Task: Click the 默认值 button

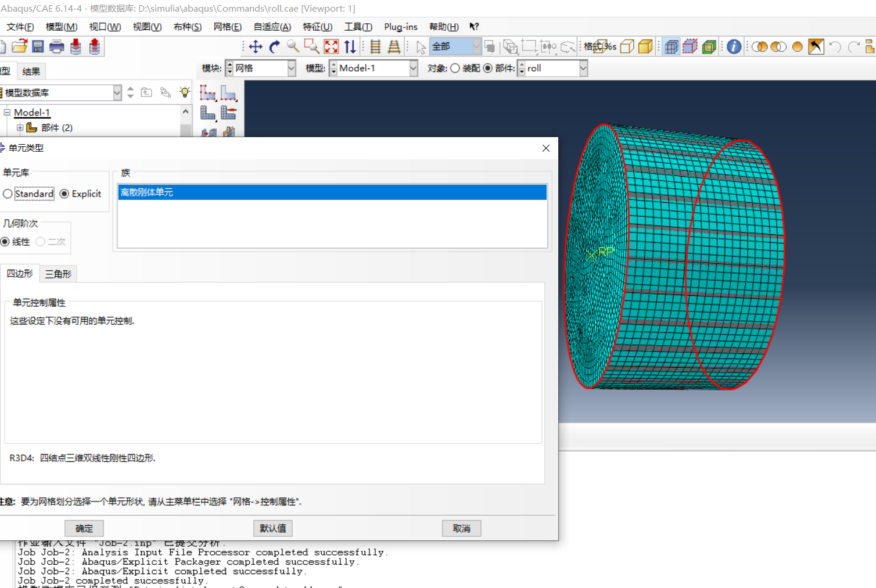Action: pos(272,528)
